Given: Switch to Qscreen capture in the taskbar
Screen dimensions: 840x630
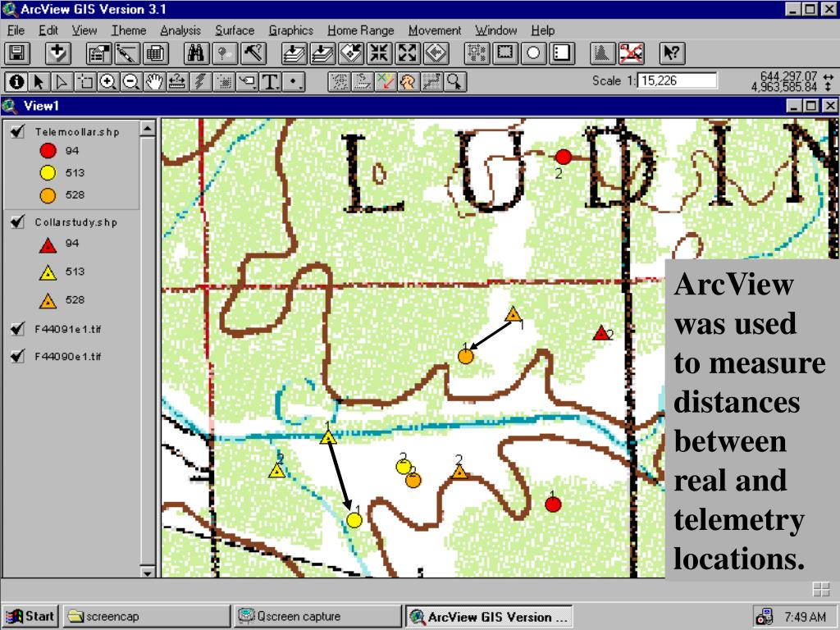Looking at the screenshot, I should click(317, 616).
